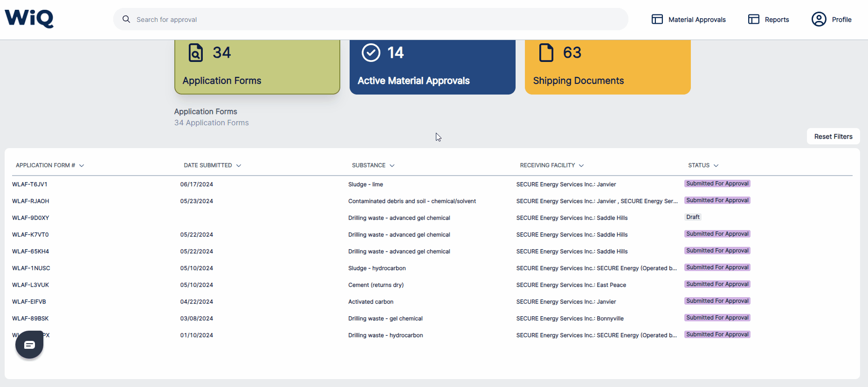Open application form WLAF-9D0XY

pos(31,218)
